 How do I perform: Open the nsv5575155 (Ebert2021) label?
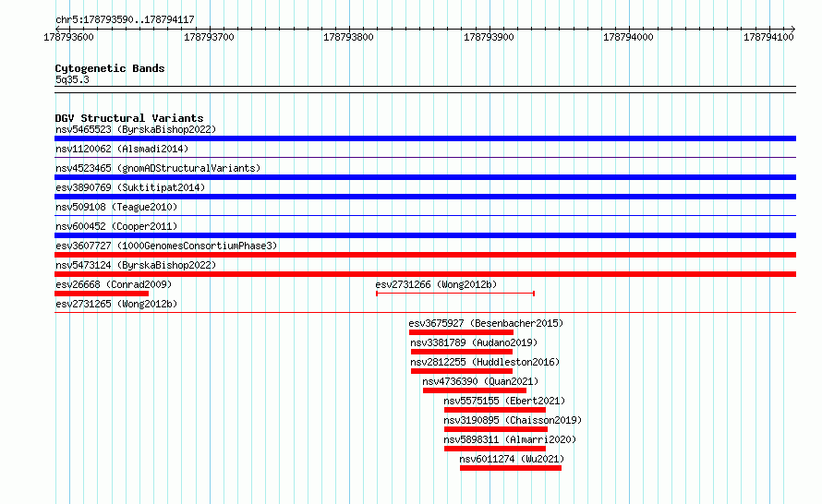504,401
